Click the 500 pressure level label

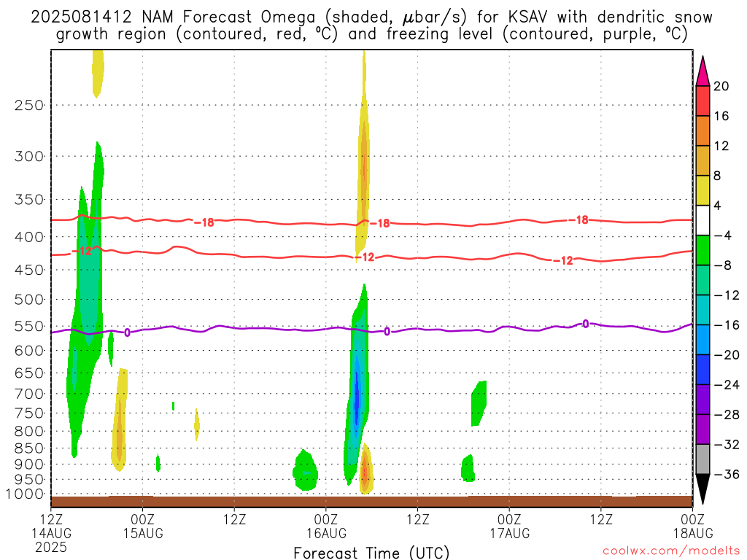(29, 300)
